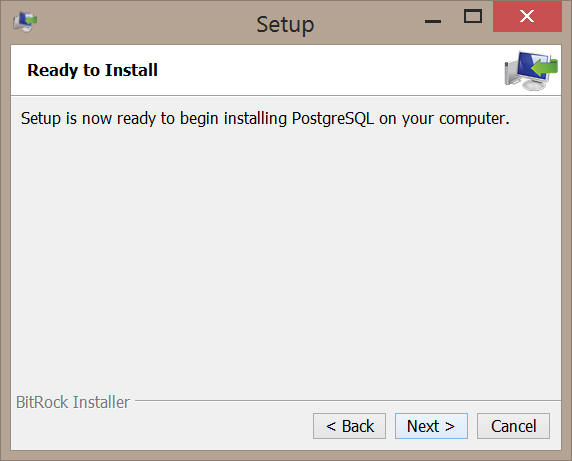Image resolution: width=572 pixels, height=461 pixels.
Task: Click the green arrow on the header graphic
Action: [545, 67]
